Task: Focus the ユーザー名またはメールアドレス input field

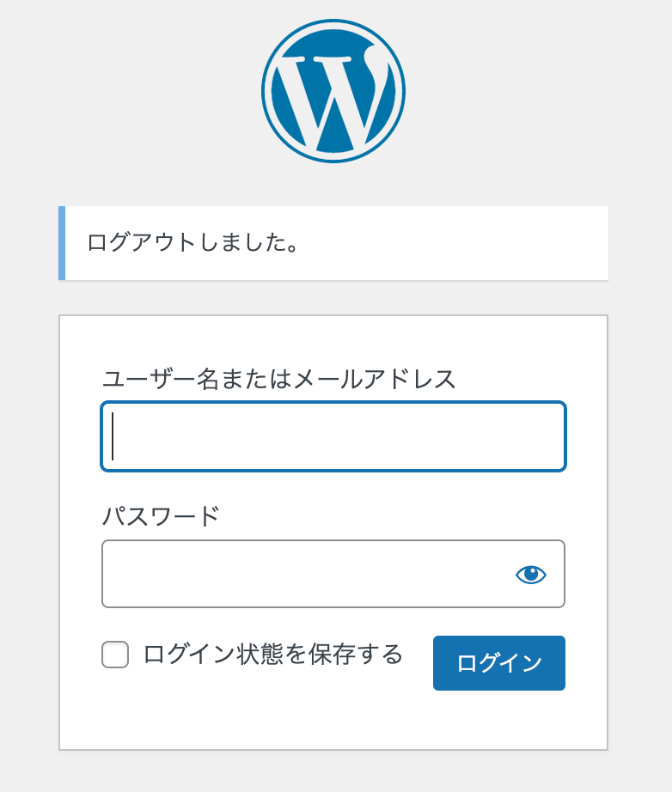Action: click(333, 436)
